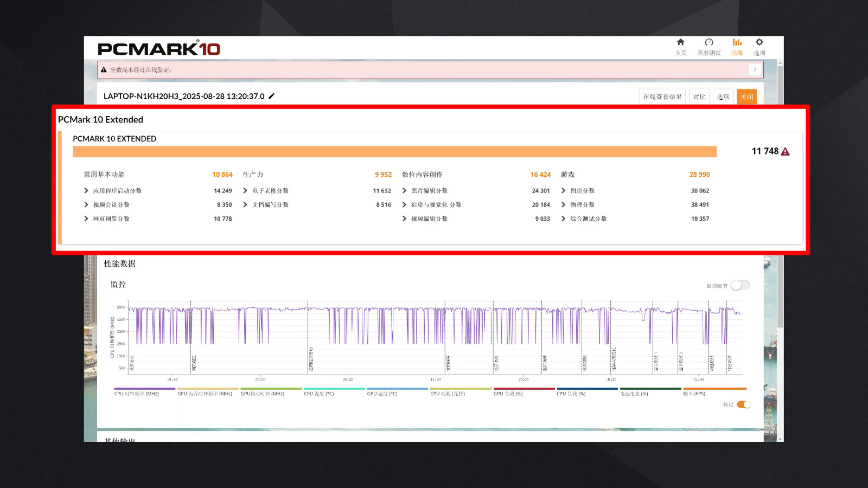This screenshot has width=868, height=488.
Task: Click the warning triangle next to score 11 748
Action: point(785,152)
